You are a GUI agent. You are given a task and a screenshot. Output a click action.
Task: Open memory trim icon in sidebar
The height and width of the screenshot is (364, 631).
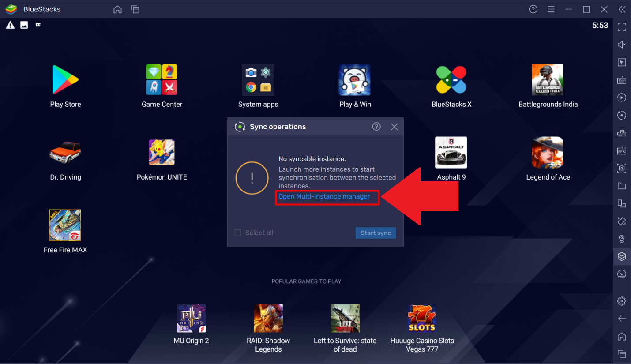(x=622, y=133)
